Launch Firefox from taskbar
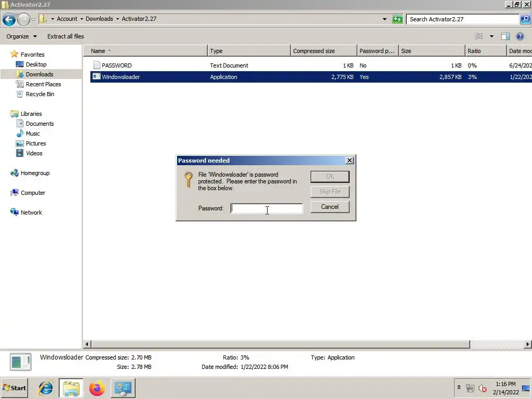This screenshot has height=399, width=532. coord(97,388)
